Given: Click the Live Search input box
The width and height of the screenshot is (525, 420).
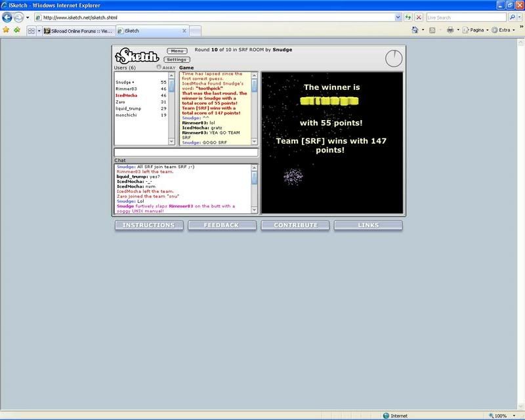Looking at the screenshot, I should coord(466,18).
